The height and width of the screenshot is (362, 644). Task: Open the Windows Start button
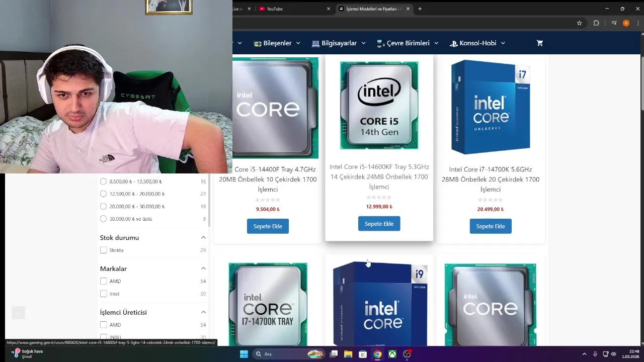pos(244,354)
